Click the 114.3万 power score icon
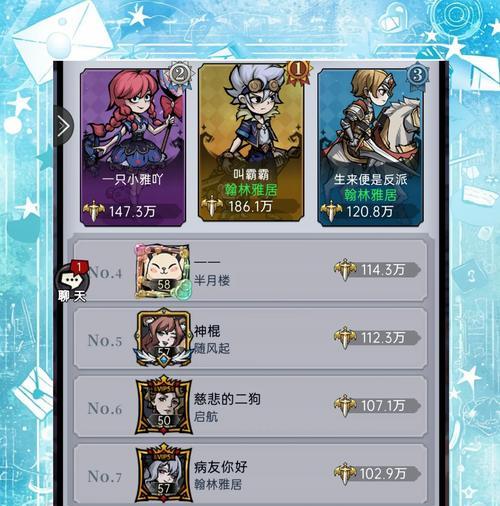The width and height of the screenshot is (500, 506). click(345, 269)
